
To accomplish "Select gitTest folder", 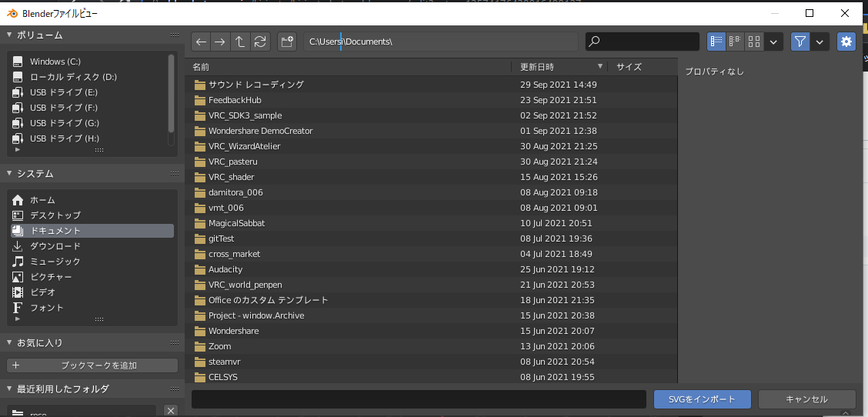I will click(431, 239).
